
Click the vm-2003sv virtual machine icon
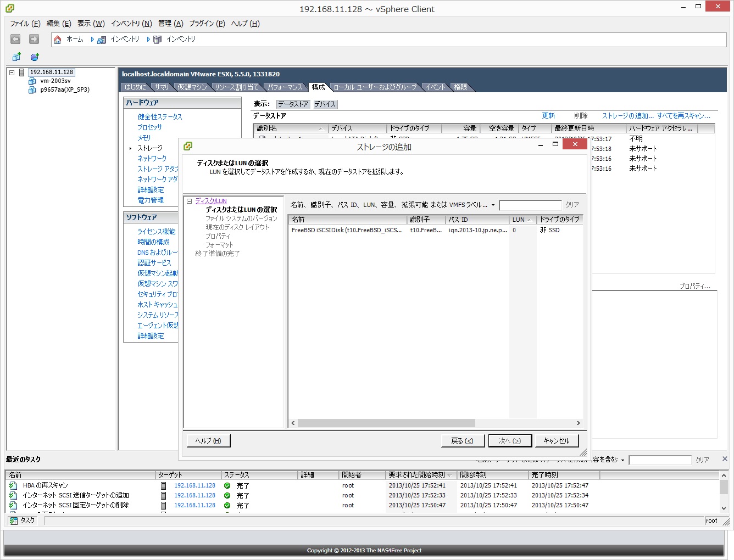point(32,81)
